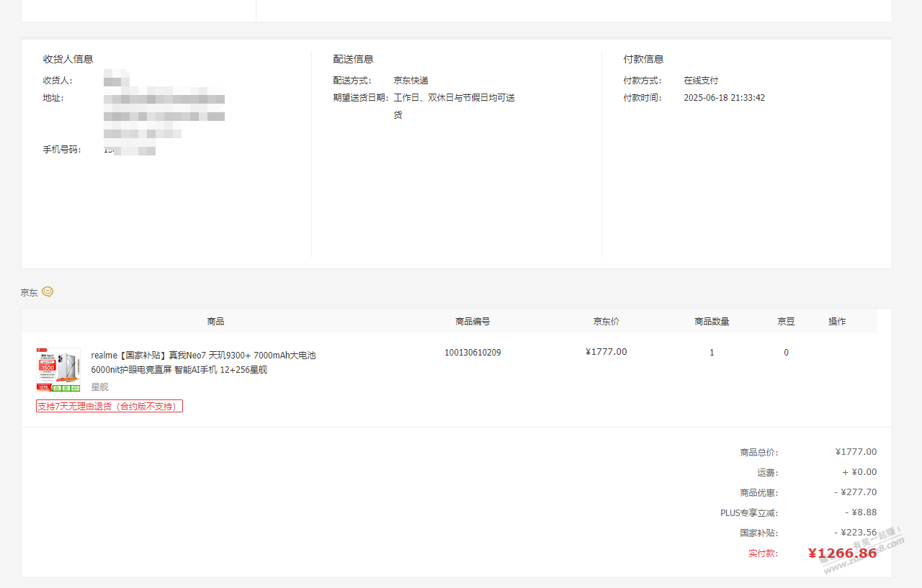Click the 国家补贴 - ¥223.56 amount
The width and height of the screenshot is (922, 588).
tap(856, 533)
